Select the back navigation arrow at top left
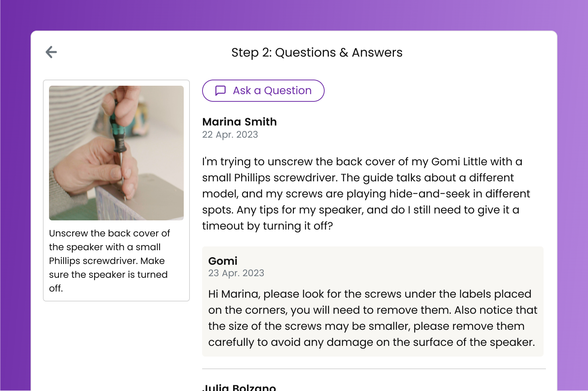Image resolution: width=588 pixels, height=391 pixels. point(51,52)
